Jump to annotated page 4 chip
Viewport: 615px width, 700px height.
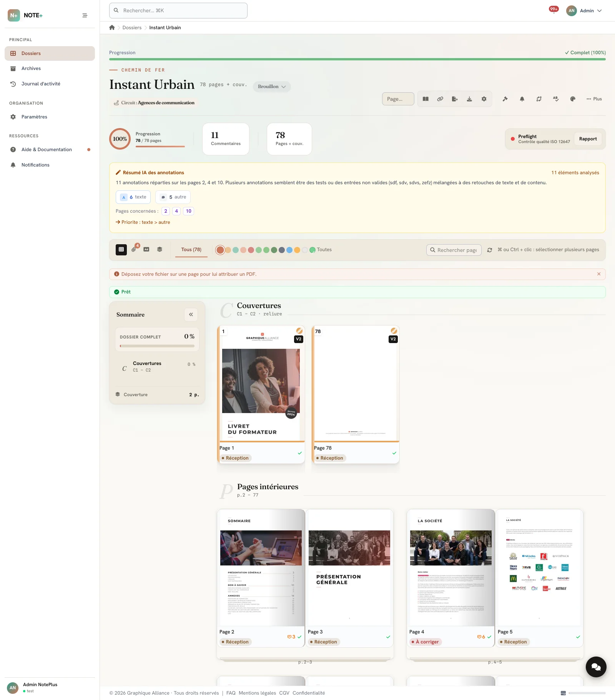coord(176,211)
